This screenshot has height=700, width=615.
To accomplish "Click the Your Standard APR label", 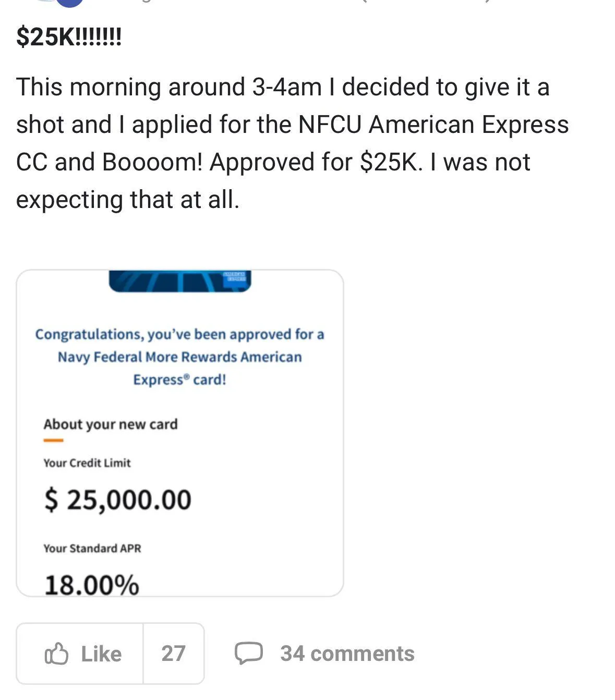I will tap(92, 548).
